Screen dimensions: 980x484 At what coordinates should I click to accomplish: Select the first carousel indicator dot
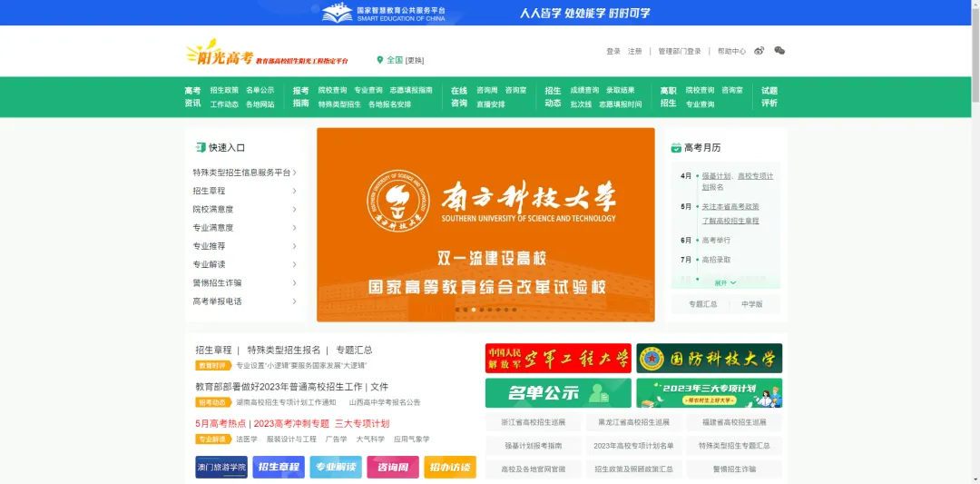tap(457, 310)
